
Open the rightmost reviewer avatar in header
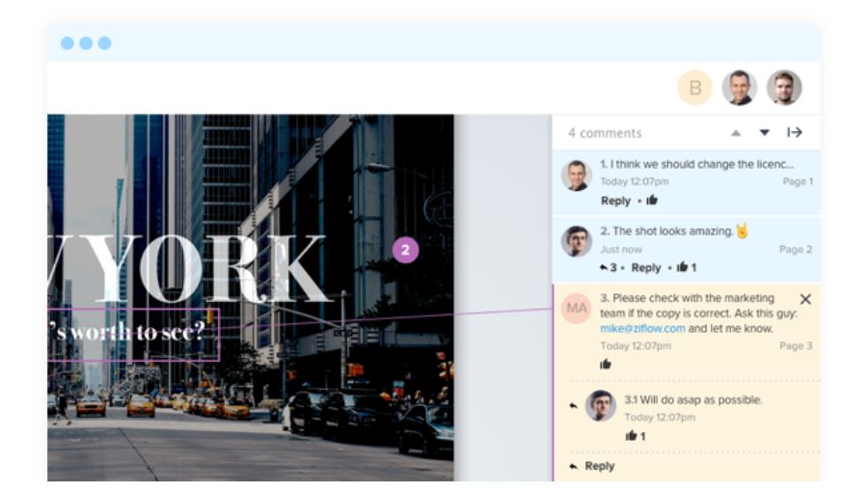click(x=784, y=88)
